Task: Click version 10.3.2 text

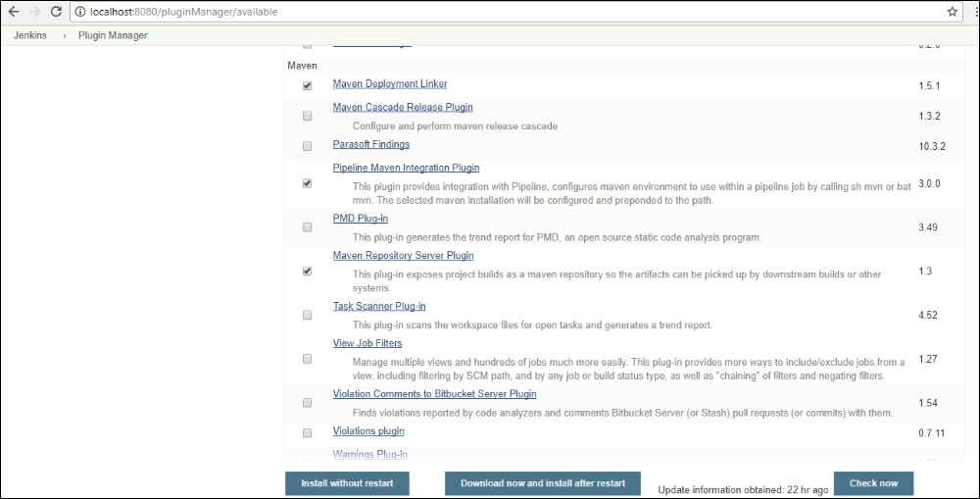Action: click(932, 146)
